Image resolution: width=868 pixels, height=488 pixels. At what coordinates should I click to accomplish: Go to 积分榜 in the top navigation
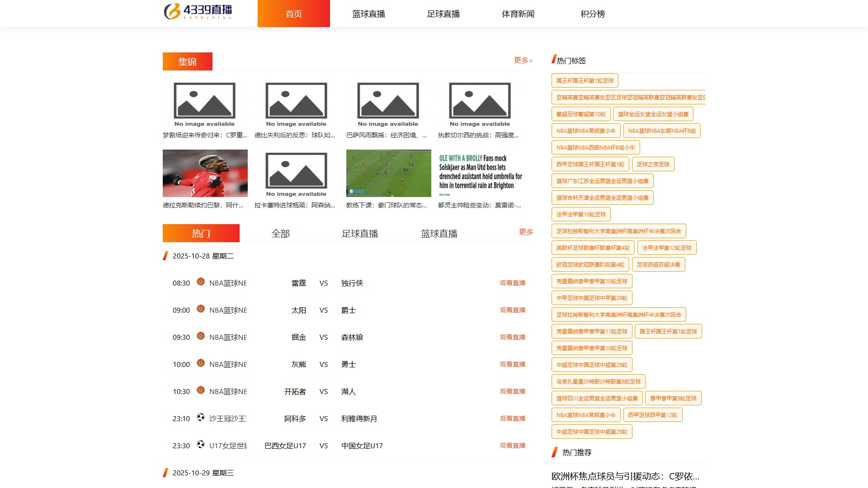[592, 14]
